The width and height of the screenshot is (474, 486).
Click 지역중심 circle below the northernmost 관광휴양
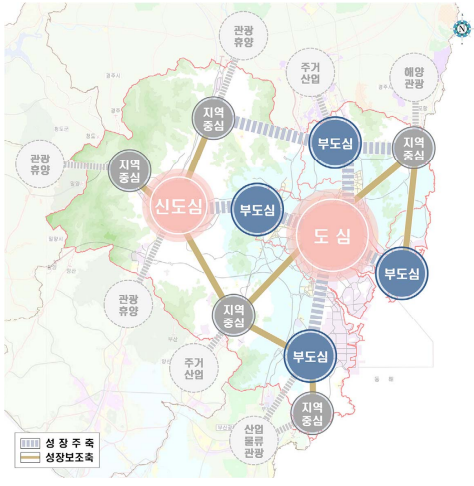[213, 118]
